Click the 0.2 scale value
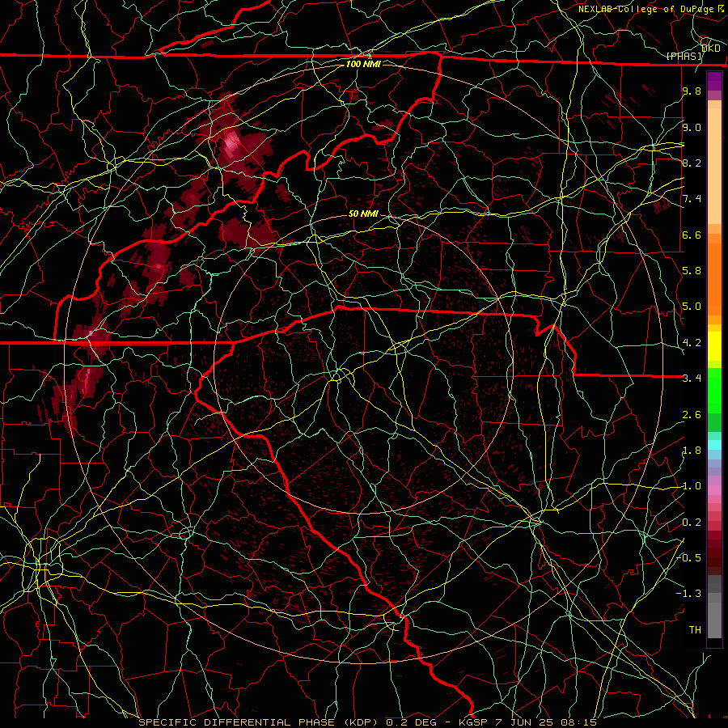 (692, 523)
